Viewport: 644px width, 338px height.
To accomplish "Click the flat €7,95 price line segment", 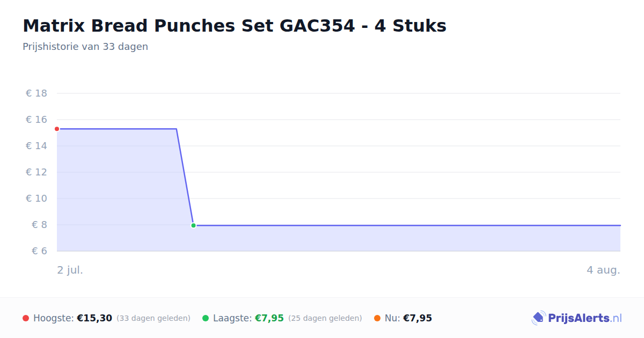I will [407, 225].
